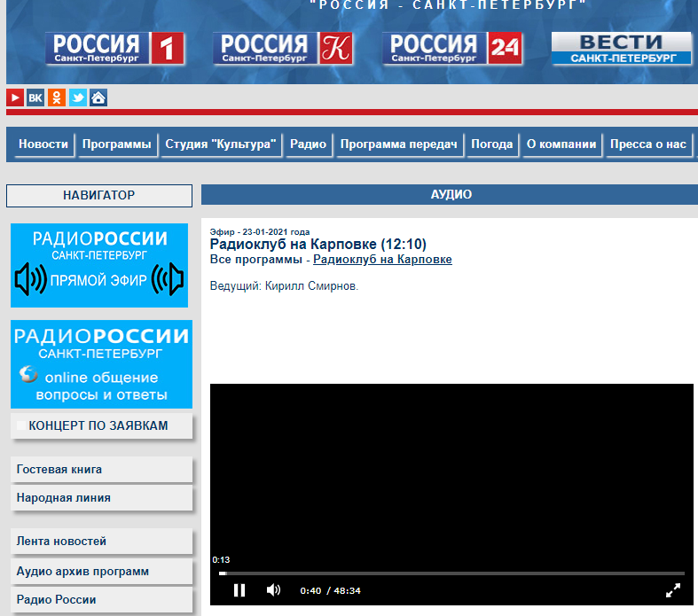The width and height of the screenshot is (698, 616).
Task: Open Россия 24 channel logo
Action: (x=451, y=48)
